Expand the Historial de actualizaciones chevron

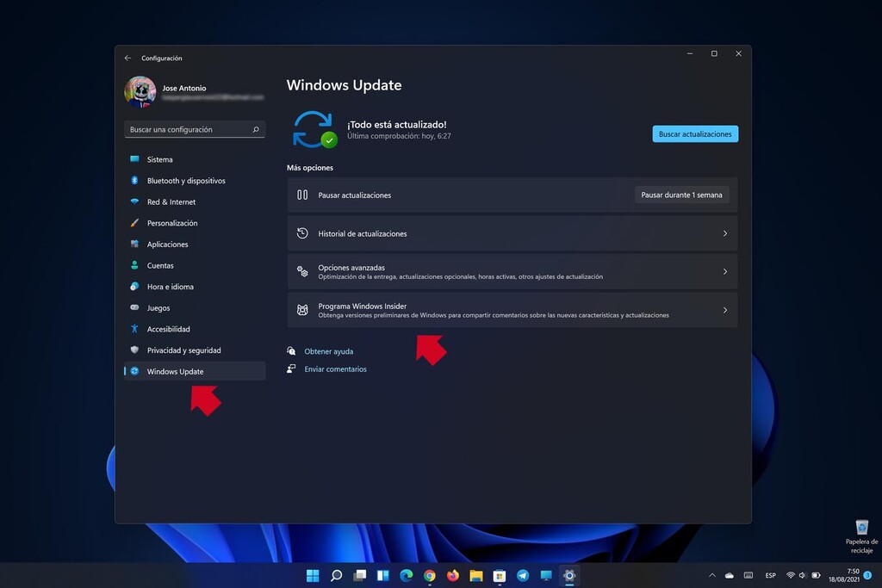[x=725, y=233]
